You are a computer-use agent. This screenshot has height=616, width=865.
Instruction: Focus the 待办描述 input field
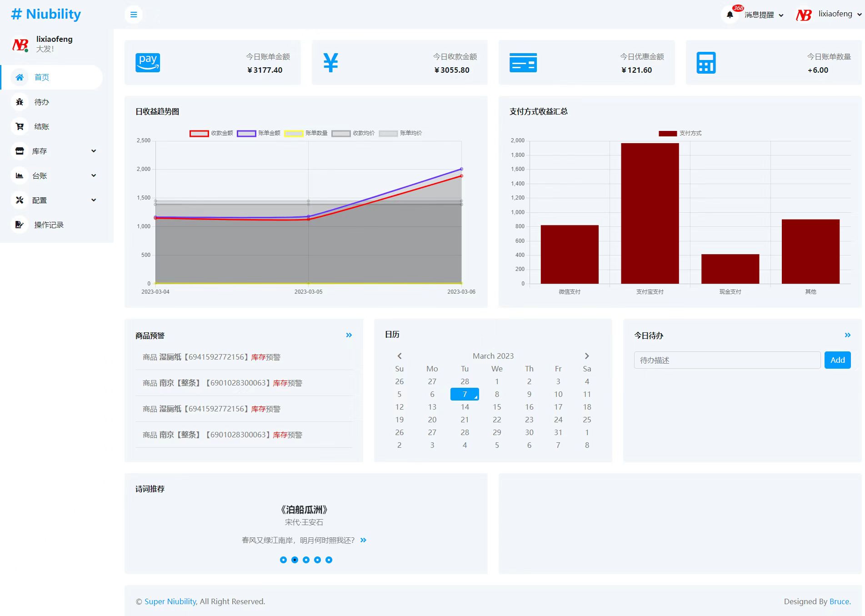point(727,360)
